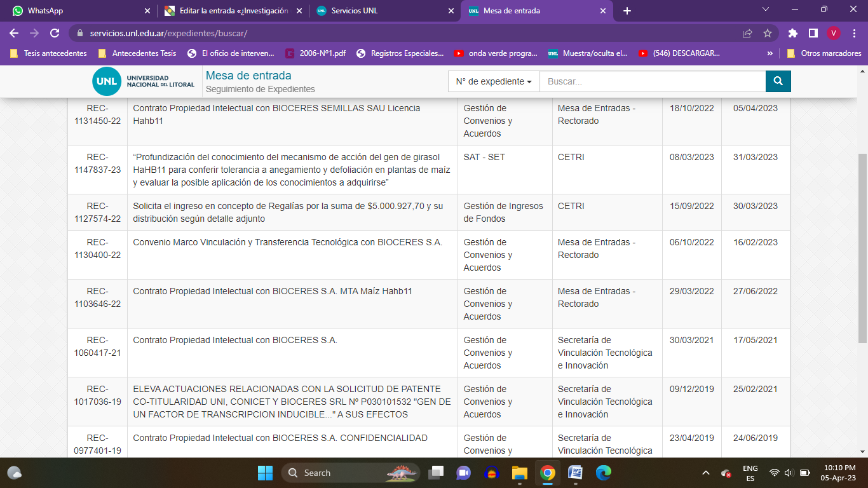Viewport: 868px width, 488px height.
Task: Select expediente number REC-1130400-22
Action: click(x=97, y=248)
